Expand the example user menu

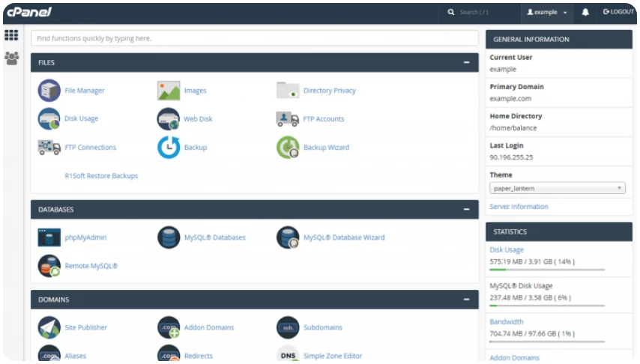547,12
